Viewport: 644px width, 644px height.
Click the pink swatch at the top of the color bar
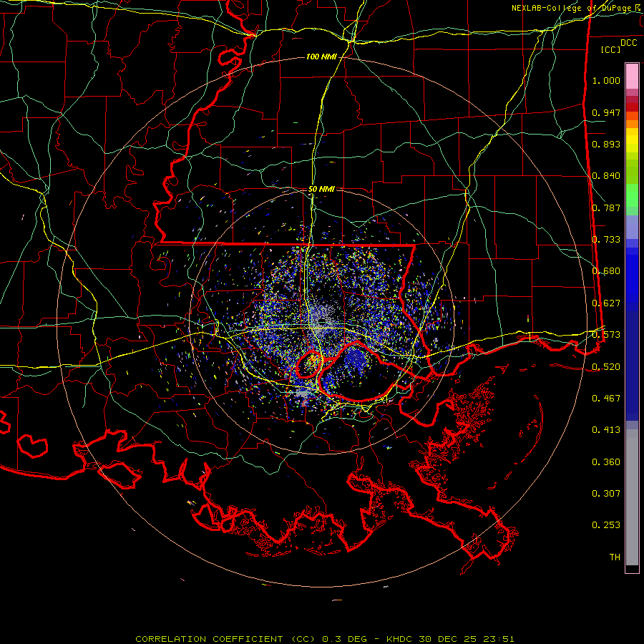tap(632, 76)
